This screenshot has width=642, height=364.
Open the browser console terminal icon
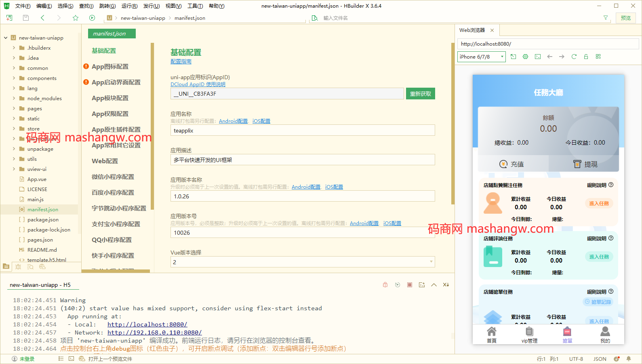pos(537,57)
